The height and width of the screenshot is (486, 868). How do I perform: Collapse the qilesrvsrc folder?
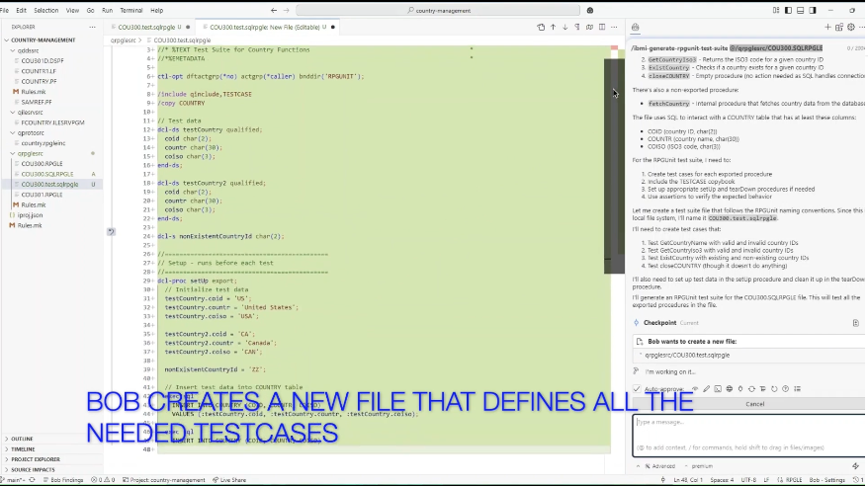(51, 113)
